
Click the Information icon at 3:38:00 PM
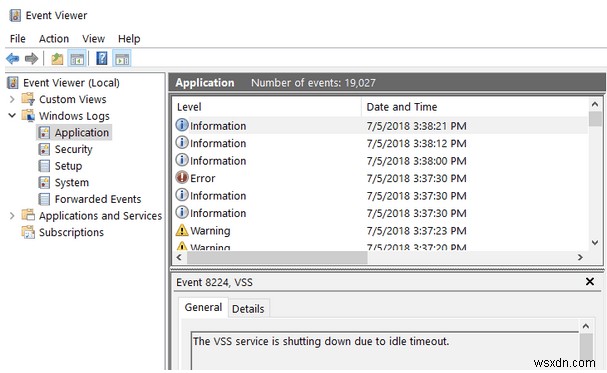click(182, 160)
